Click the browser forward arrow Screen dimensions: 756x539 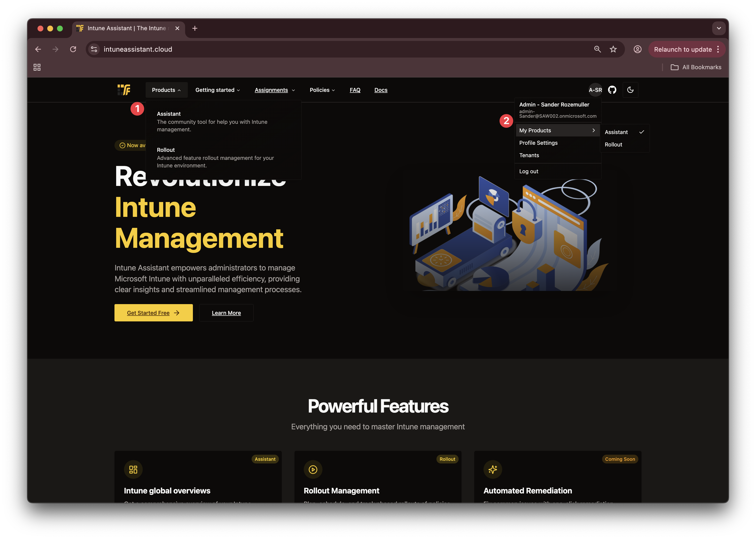click(x=55, y=49)
